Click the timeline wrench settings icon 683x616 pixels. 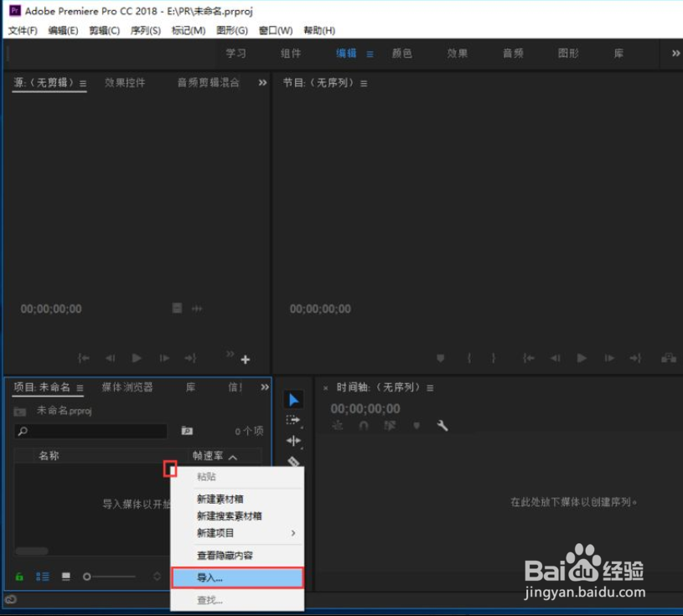coord(442,425)
